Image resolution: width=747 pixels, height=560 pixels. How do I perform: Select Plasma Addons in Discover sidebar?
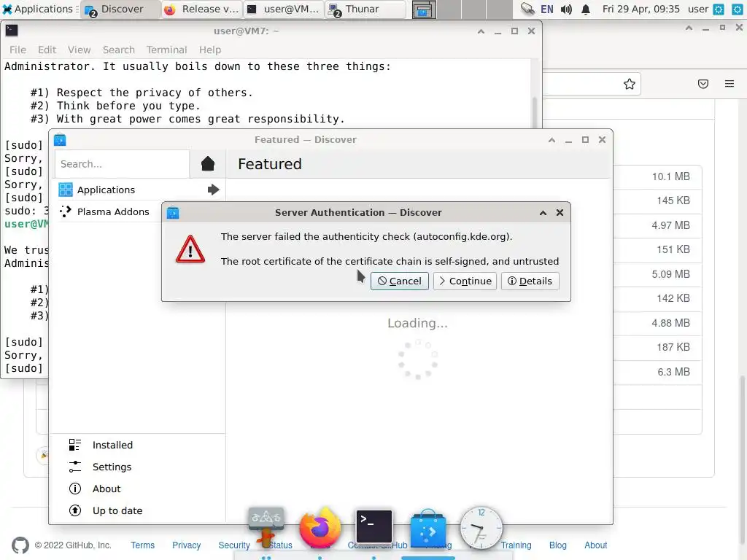tap(113, 212)
